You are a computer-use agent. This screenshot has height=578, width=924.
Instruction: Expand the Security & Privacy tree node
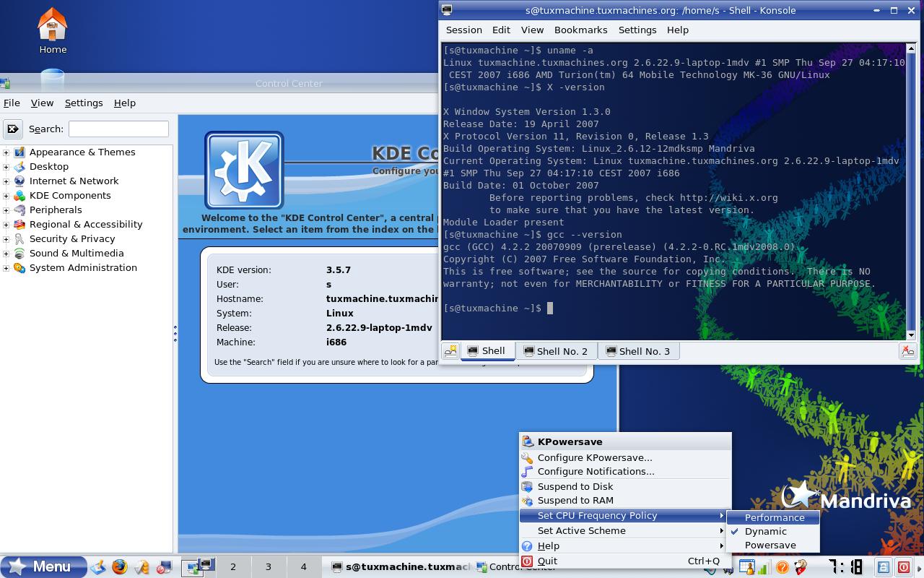click(x=6, y=239)
